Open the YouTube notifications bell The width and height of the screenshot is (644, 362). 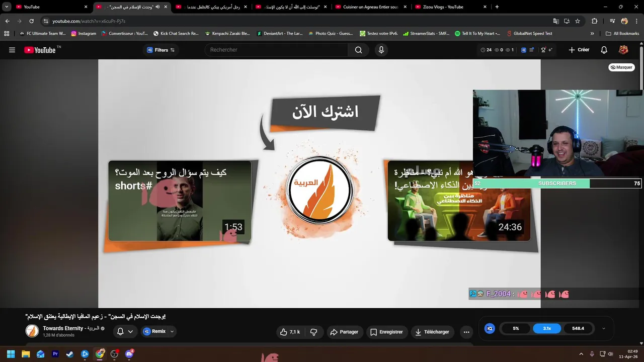click(x=604, y=50)
